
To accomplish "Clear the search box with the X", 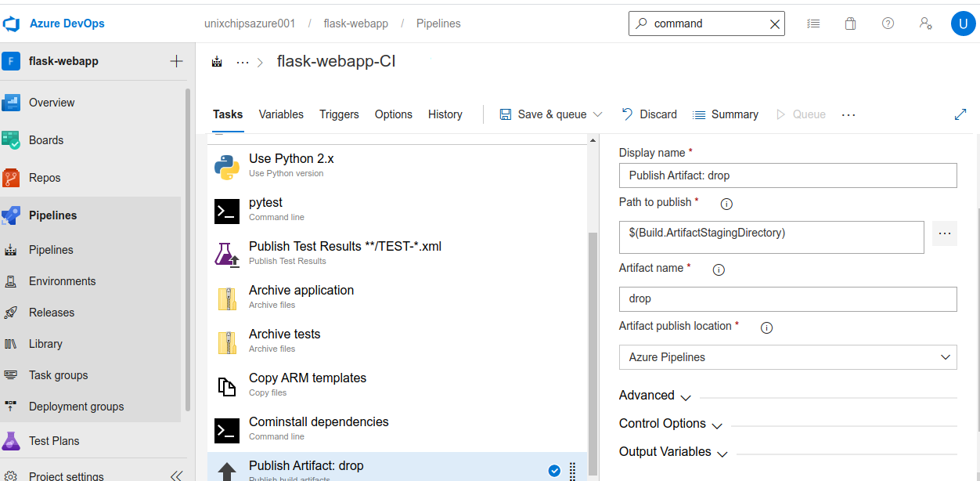I will tap(775, 24).
